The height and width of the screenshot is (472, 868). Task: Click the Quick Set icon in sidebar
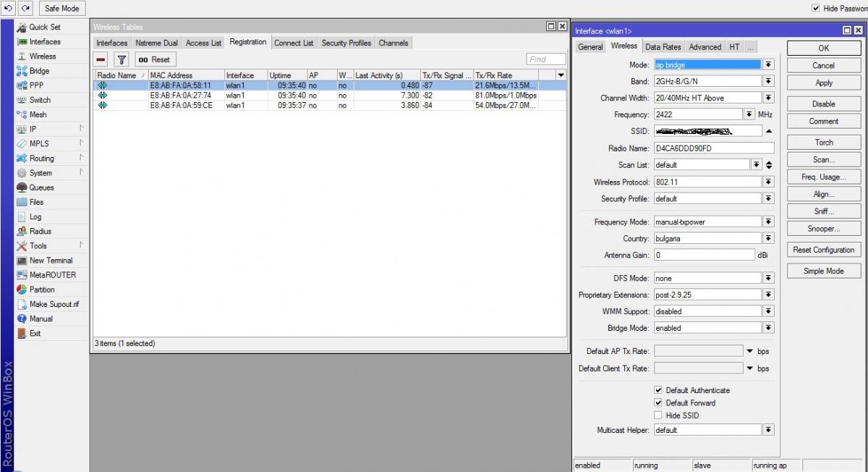pos(22,27)
